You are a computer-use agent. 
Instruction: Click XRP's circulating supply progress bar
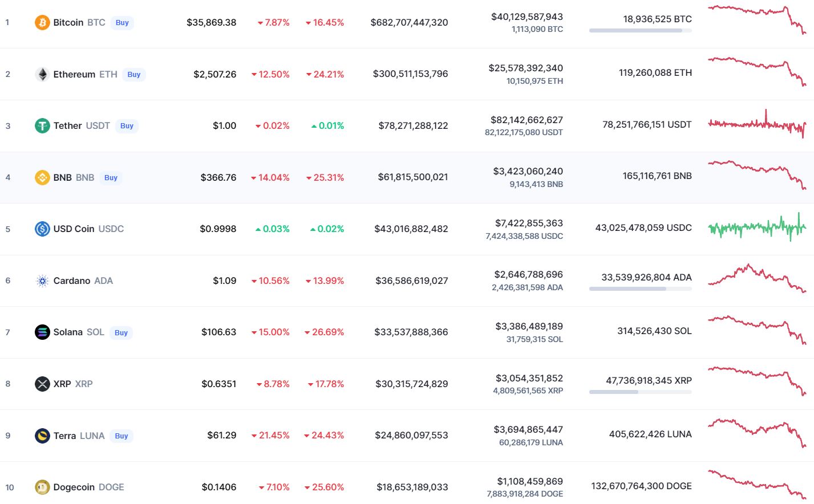coord(640,392)
